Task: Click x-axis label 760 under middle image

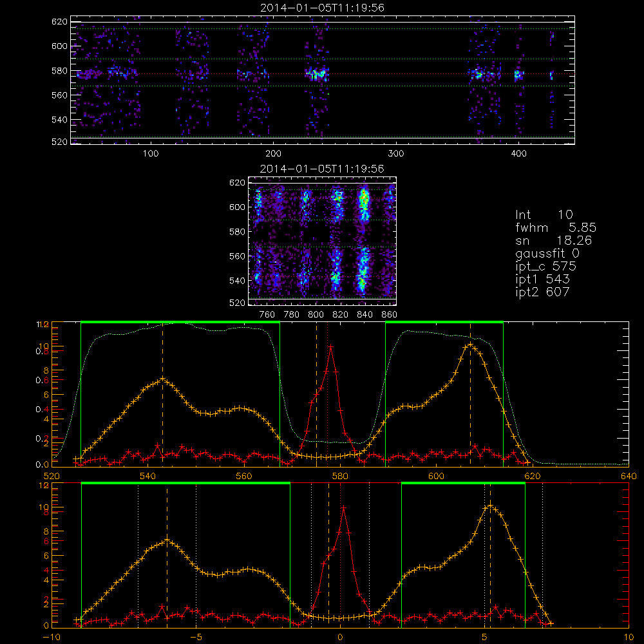Action: [267, 315]
